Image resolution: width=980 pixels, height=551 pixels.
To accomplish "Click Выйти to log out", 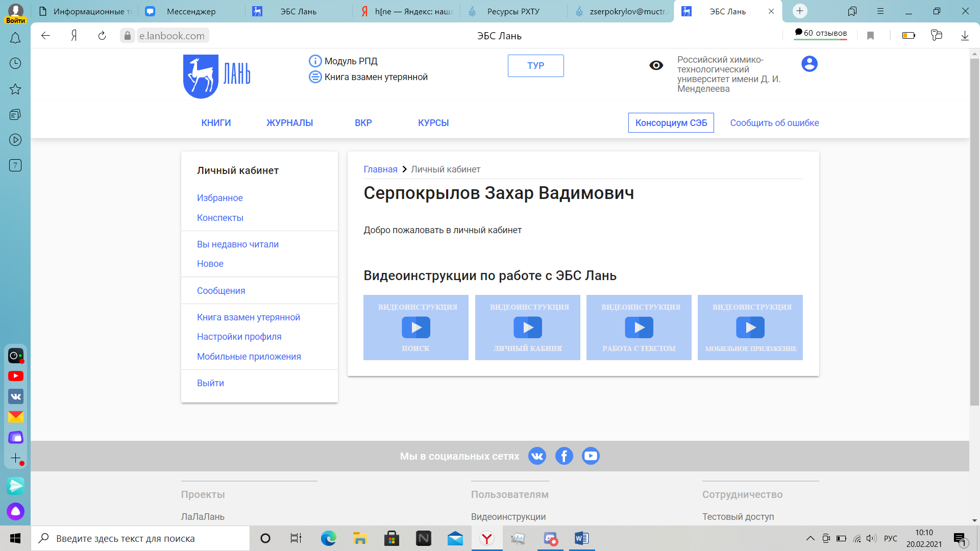I will click(210, 383).
